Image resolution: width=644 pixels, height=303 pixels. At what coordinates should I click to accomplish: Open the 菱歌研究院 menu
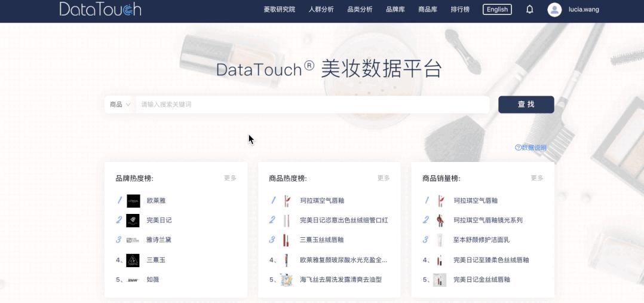[280, 10]
